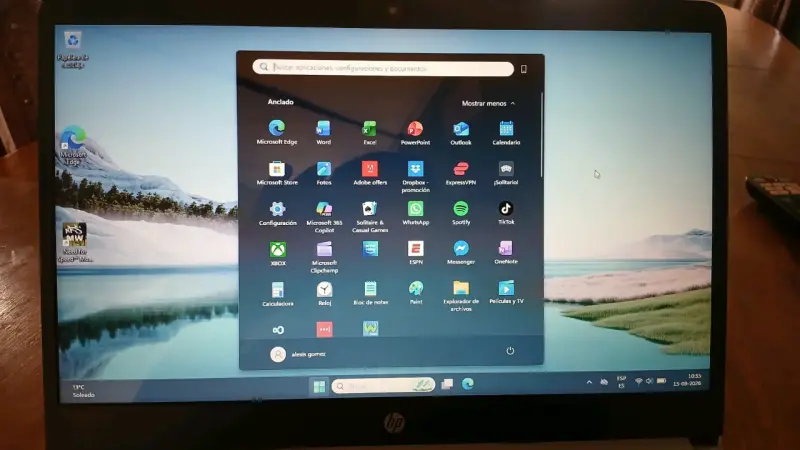Screen dimensions: 800x450
Task: Open the Dropbox promoción tile
Action: [415, 177]
